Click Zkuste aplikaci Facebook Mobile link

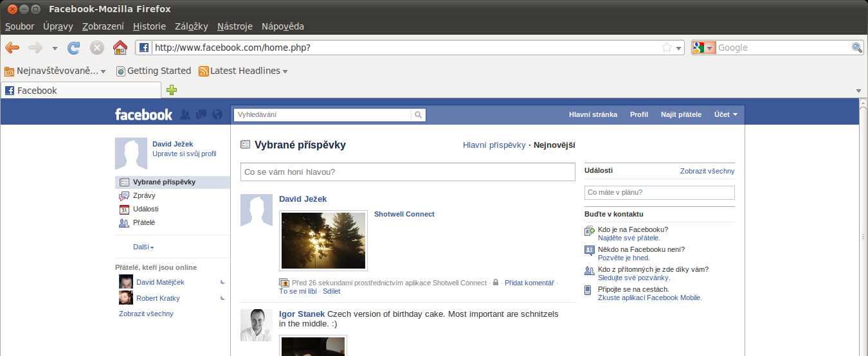pyautogui.click(x=649, y=298)
